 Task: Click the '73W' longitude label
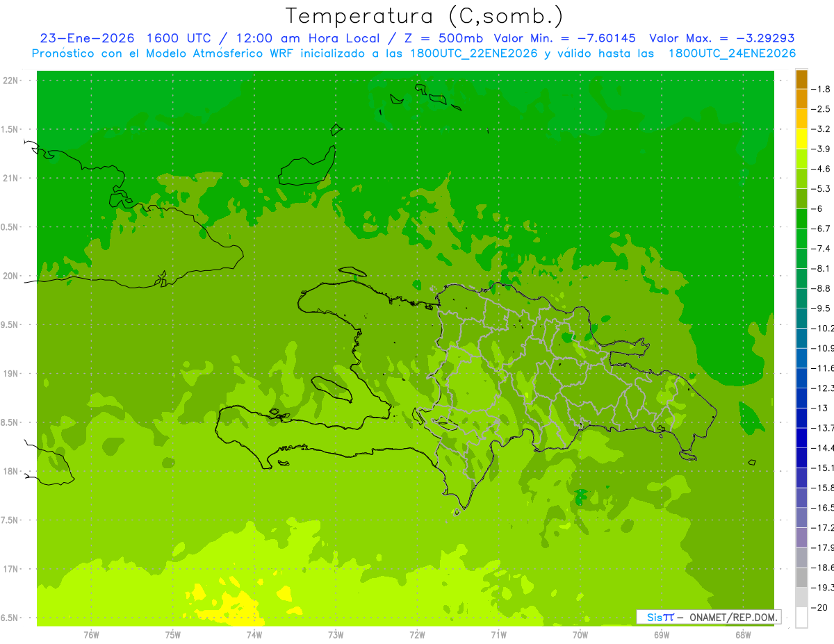tap(336, 634)
